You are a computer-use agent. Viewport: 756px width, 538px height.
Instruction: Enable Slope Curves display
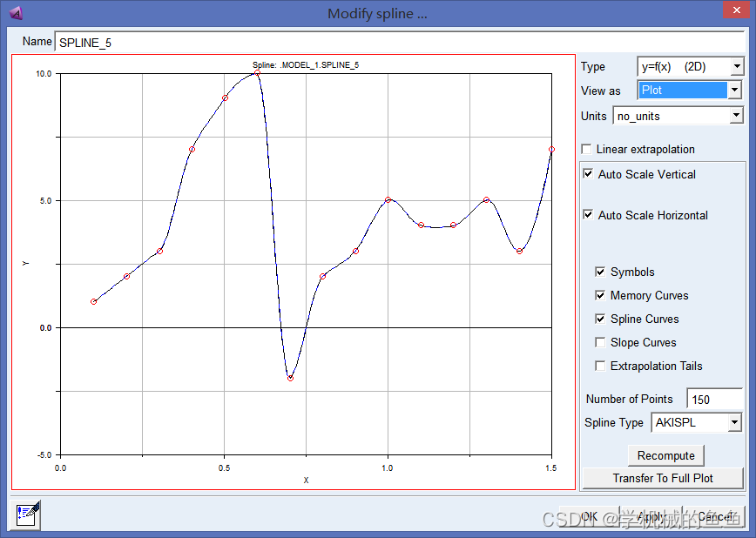click(600, 343)
